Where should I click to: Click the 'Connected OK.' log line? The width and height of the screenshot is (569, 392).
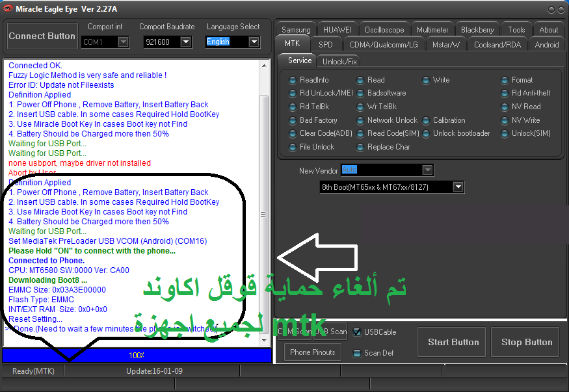pyautogui.click(x=36, y=65)
